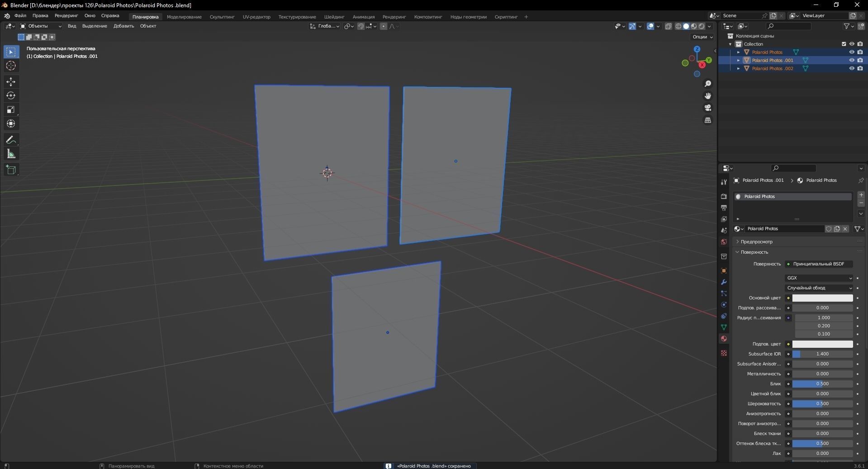Disable Polaroid Photos .002 in renders
Screen dimensions: 868x469
pyautogui.click(x=860, y=68)
